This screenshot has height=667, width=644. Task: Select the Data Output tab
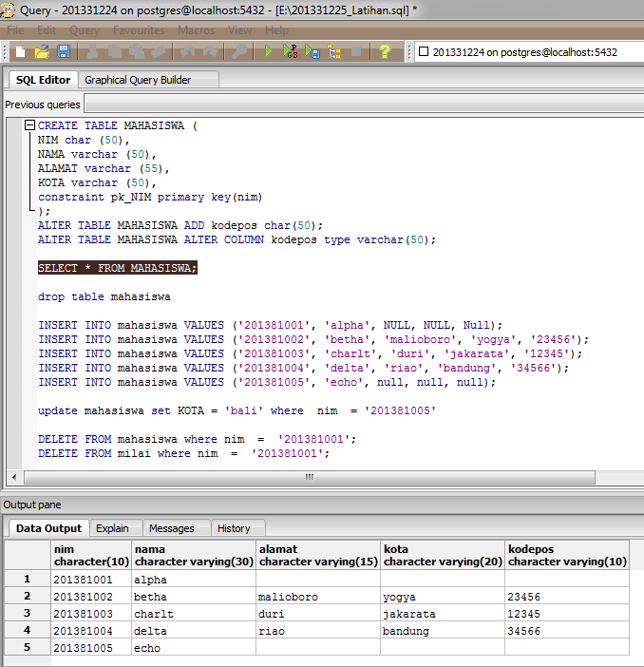(x=48, y=528)
